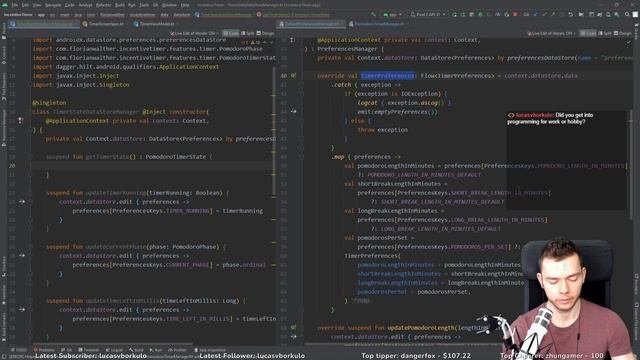Open the Git tool window

pos(67,350)
